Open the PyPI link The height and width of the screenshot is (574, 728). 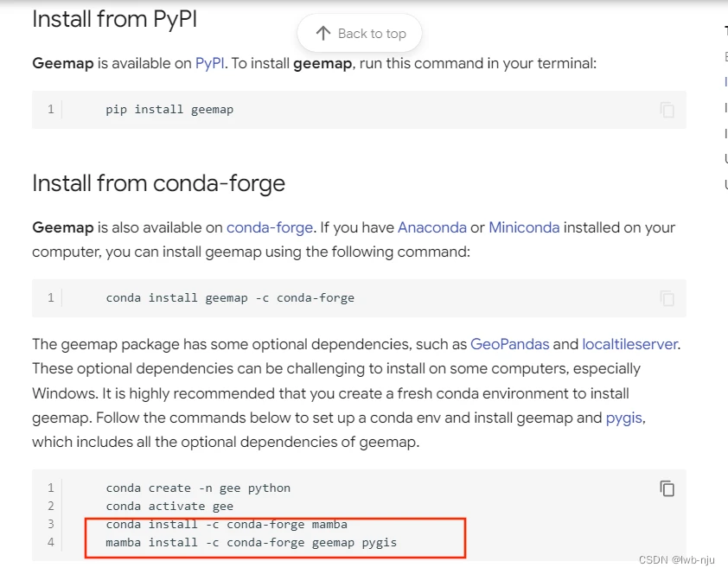(209, 63)
